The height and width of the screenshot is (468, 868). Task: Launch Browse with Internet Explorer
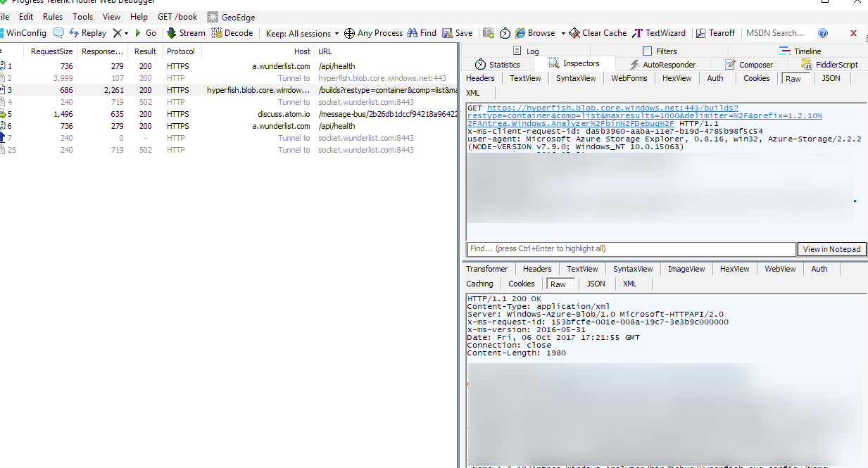pyautogui.click(x=535, y=33)
